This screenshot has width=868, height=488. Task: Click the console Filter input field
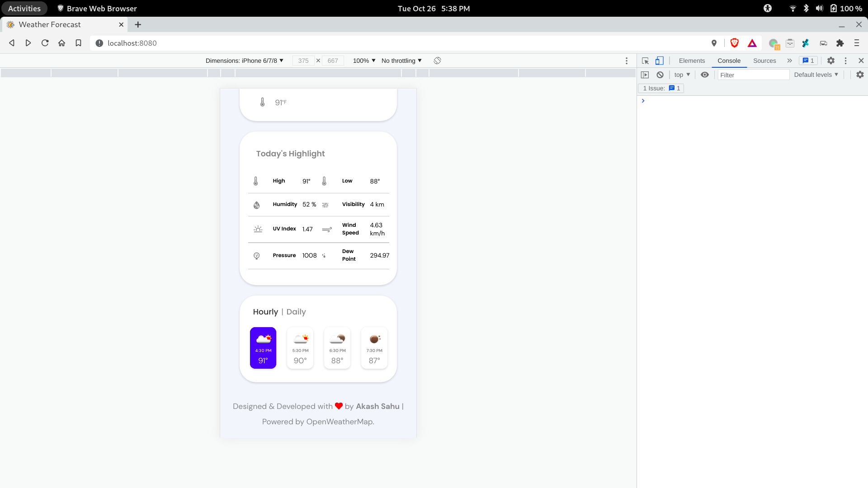(x=753, y=75)
